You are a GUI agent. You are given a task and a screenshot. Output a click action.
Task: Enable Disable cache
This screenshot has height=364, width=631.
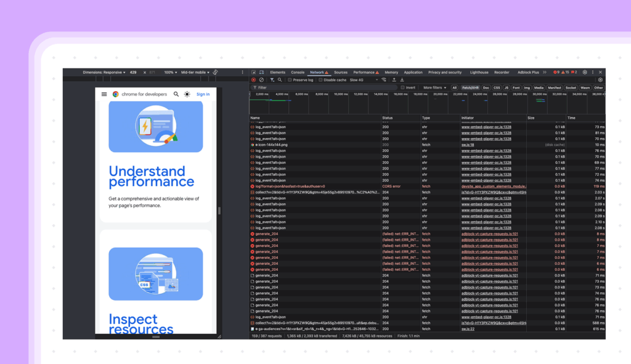click(x=321, y=80)
